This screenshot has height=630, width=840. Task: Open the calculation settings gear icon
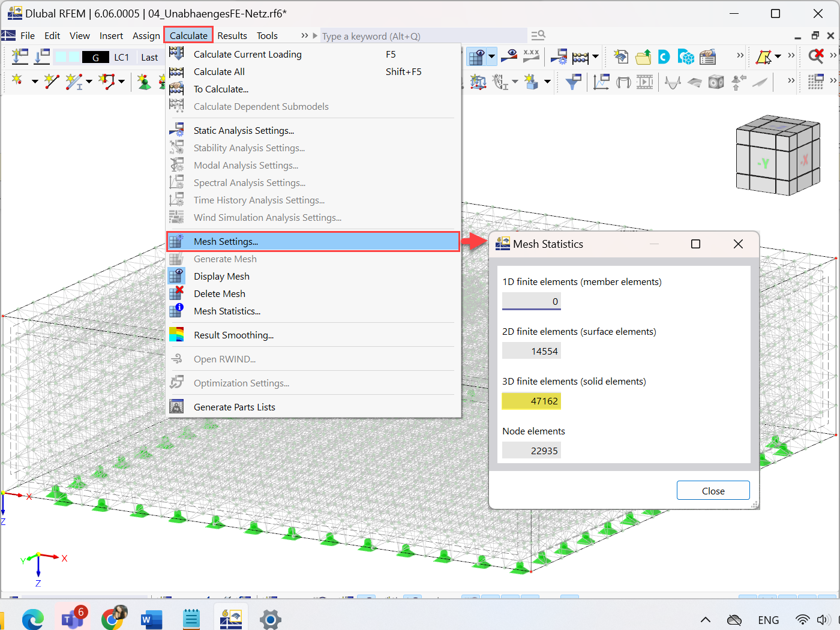[x=559, y=56]
